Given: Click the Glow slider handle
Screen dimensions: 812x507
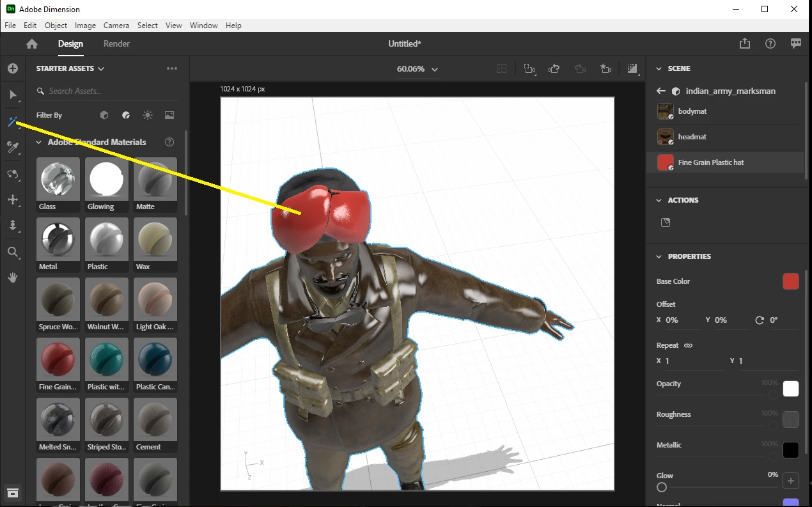Looking at the screenshot, I should [662, 487].
